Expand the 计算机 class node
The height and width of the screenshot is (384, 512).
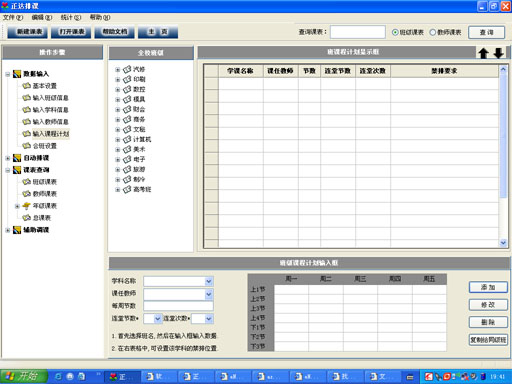[117, 139]
